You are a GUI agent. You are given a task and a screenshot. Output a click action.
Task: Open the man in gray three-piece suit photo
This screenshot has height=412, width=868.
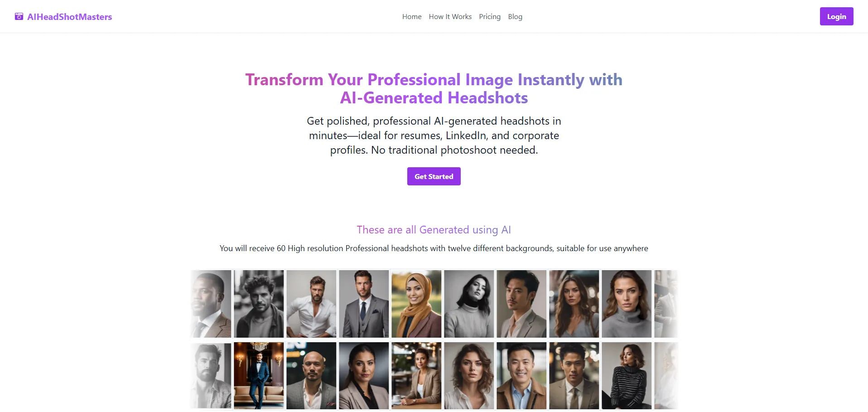[364, 304]
